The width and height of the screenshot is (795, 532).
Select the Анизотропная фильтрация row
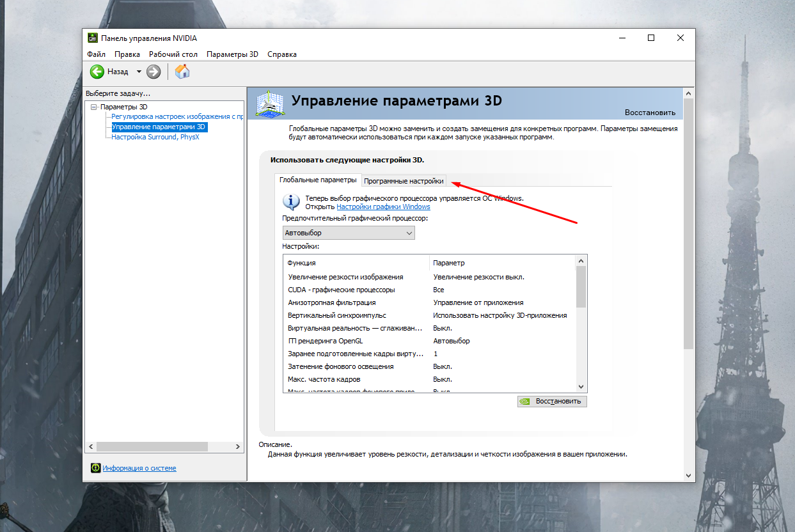point(430,302)
